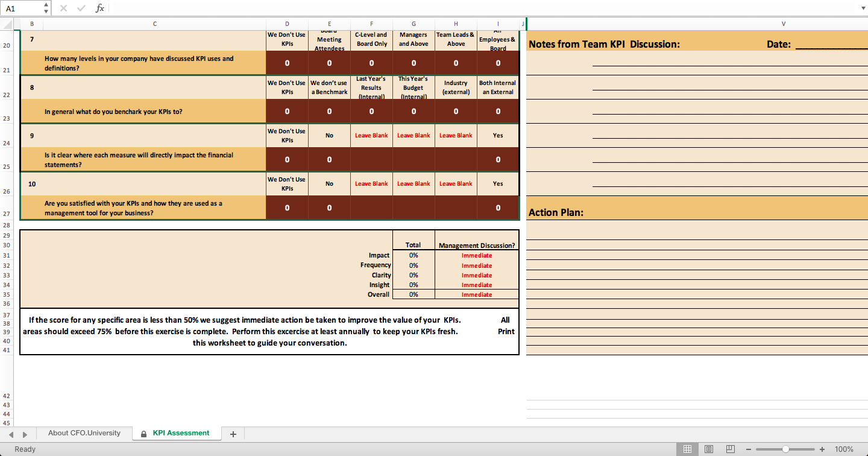The height and width of the screenshot is (456, 868).
Task: Click 'We don't use a Benchmark' cell
Action: pyautogui.click(x=329, y=87)
